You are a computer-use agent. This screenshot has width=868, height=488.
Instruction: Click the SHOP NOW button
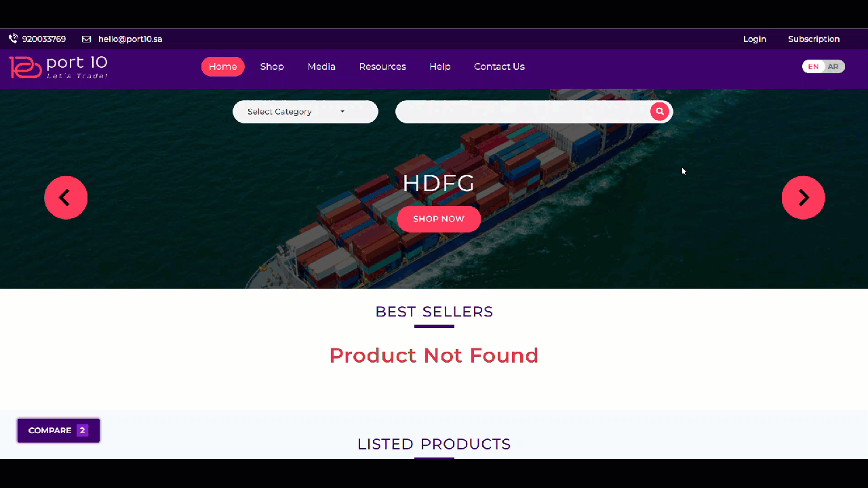439,219
